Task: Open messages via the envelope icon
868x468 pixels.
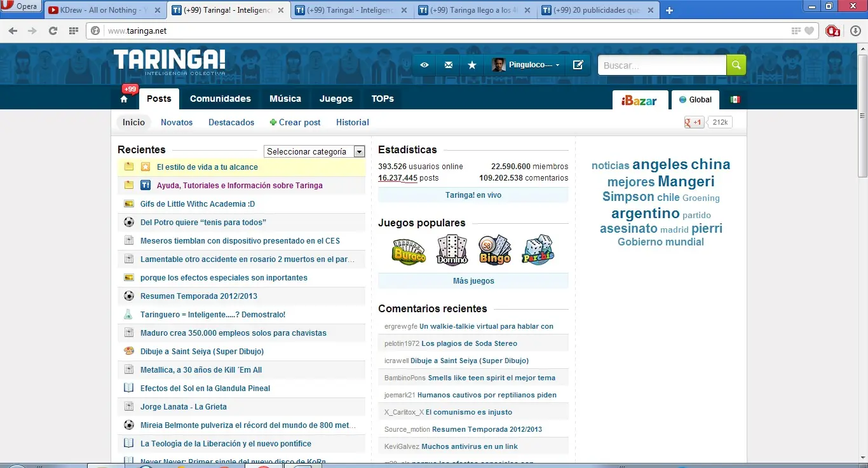Action: pos(448,65)
